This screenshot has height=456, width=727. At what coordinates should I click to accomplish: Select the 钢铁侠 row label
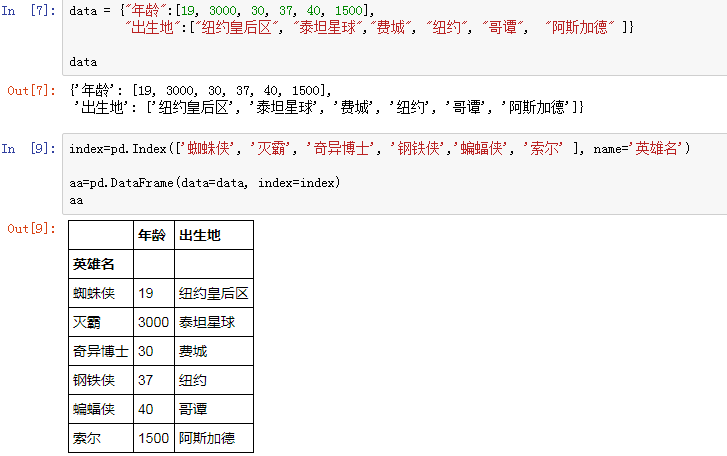[x=101, y=380]
